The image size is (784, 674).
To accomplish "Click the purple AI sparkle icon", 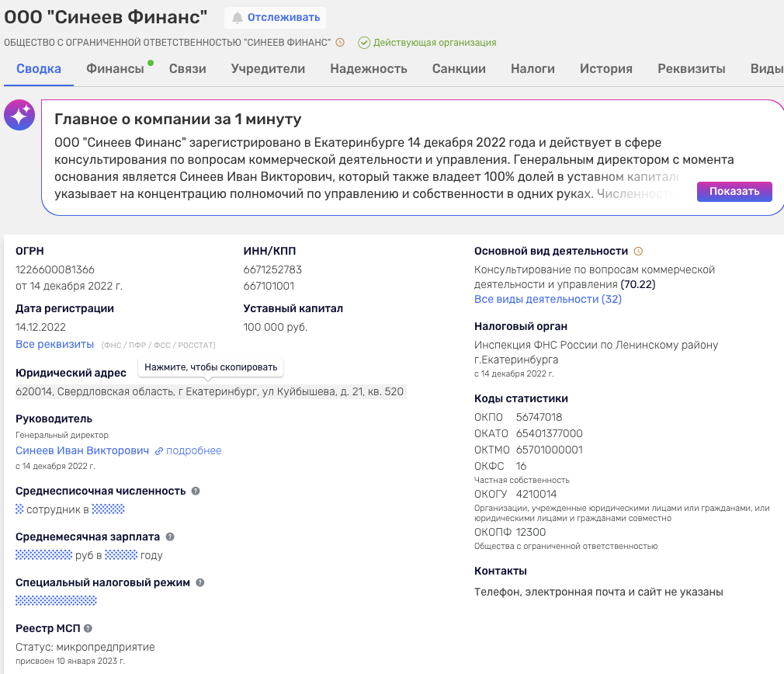I will [x=19, y=115].
